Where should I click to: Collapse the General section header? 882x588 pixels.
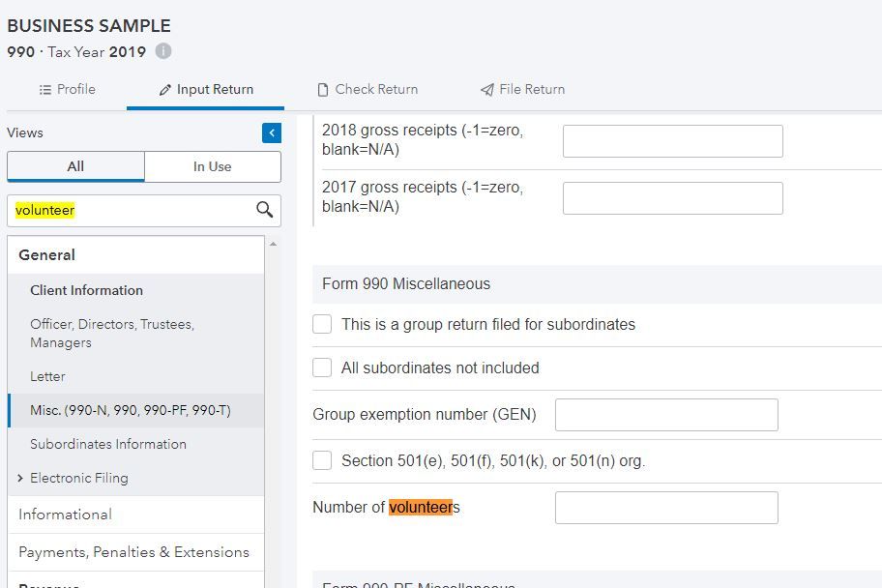tap(46, 255)
